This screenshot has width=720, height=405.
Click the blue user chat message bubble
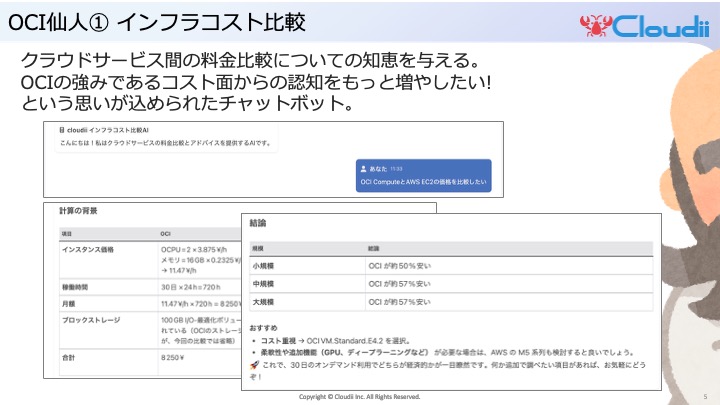point(422,175)
